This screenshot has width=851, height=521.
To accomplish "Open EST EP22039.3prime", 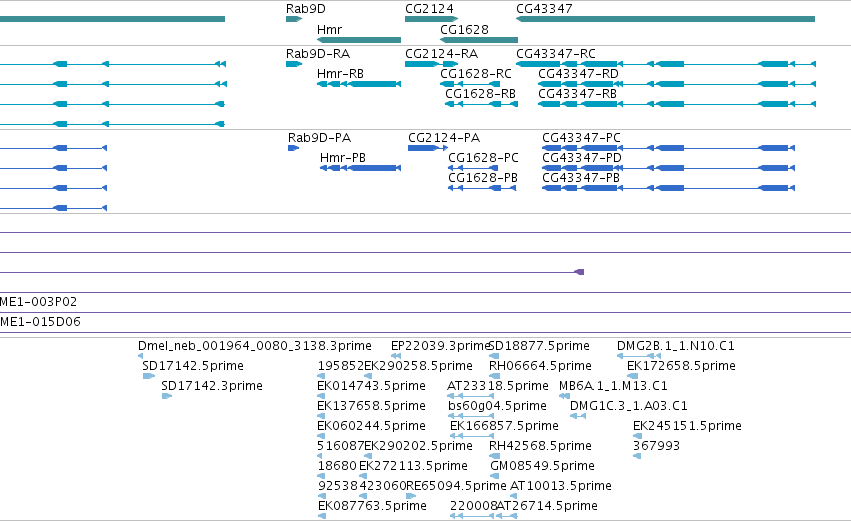I will (x=440, y=346).
